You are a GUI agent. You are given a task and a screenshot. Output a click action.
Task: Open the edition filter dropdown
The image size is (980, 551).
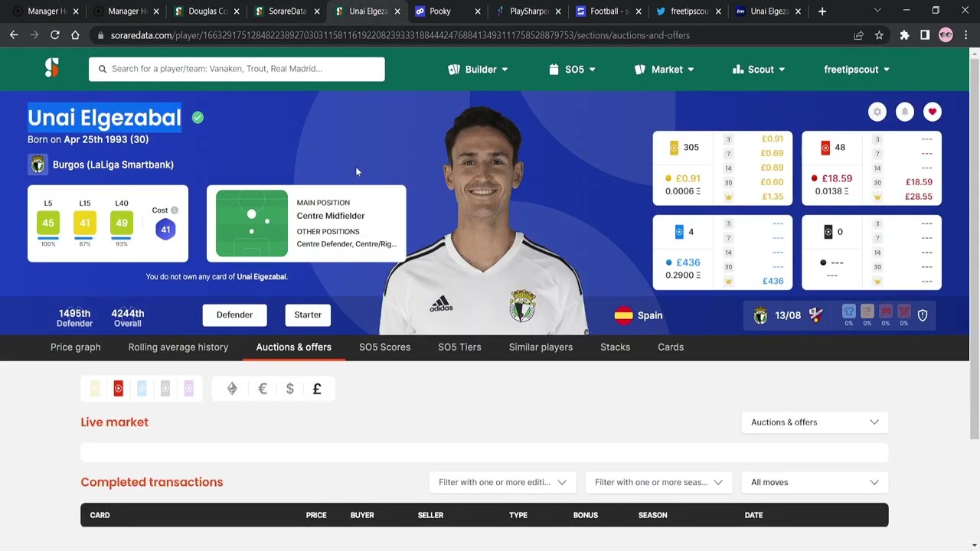(502, 482)
